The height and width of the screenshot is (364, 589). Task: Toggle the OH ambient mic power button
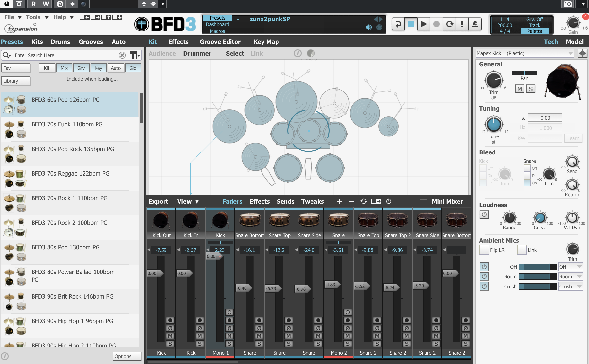(484, 267)
